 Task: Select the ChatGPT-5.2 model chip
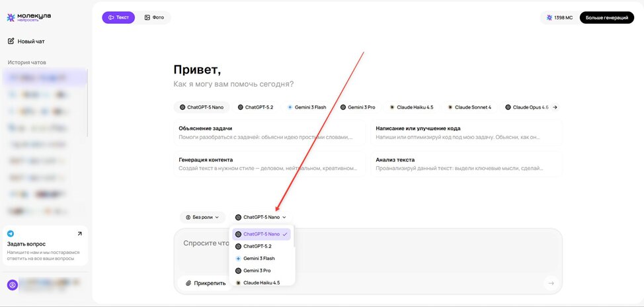tap(255, 107)
